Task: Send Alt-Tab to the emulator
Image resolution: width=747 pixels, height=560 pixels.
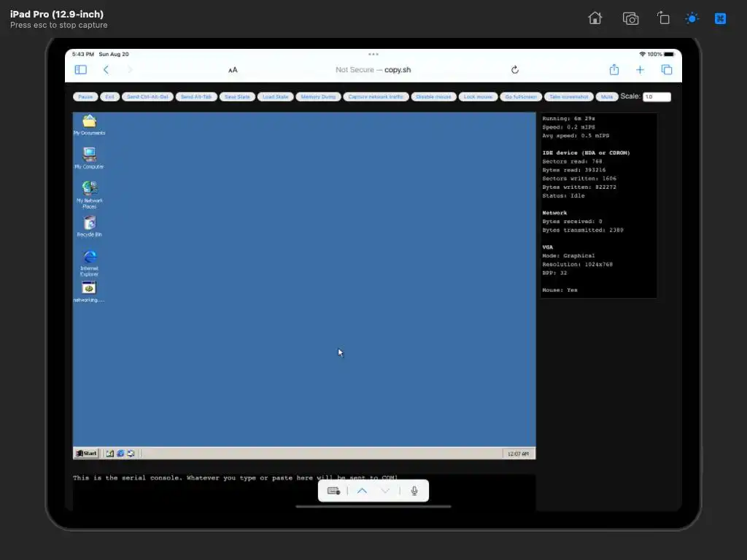Action: [196, 97]
